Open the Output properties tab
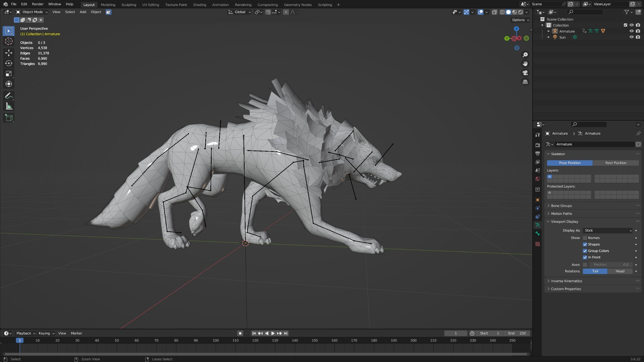This screenshot has height=362, width=644. pos(538,154)
